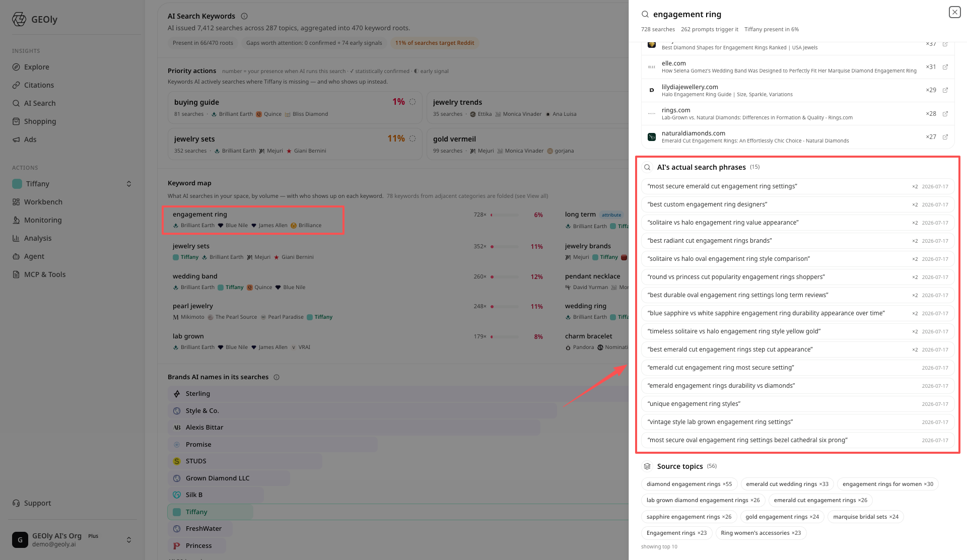Select the lab grown keyword row
The height and width of the screenshot is (560, 967).
358,341
